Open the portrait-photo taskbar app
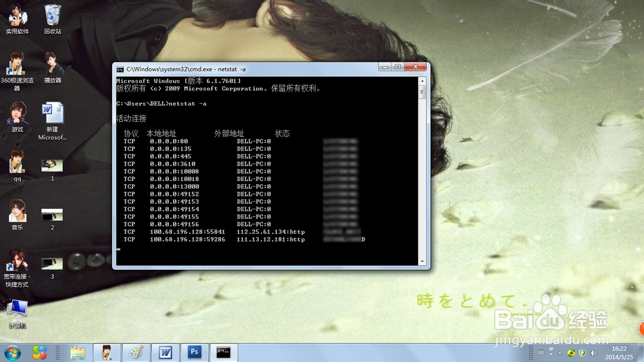This screenshot has width=644, height=362. (x=107, y=352)
